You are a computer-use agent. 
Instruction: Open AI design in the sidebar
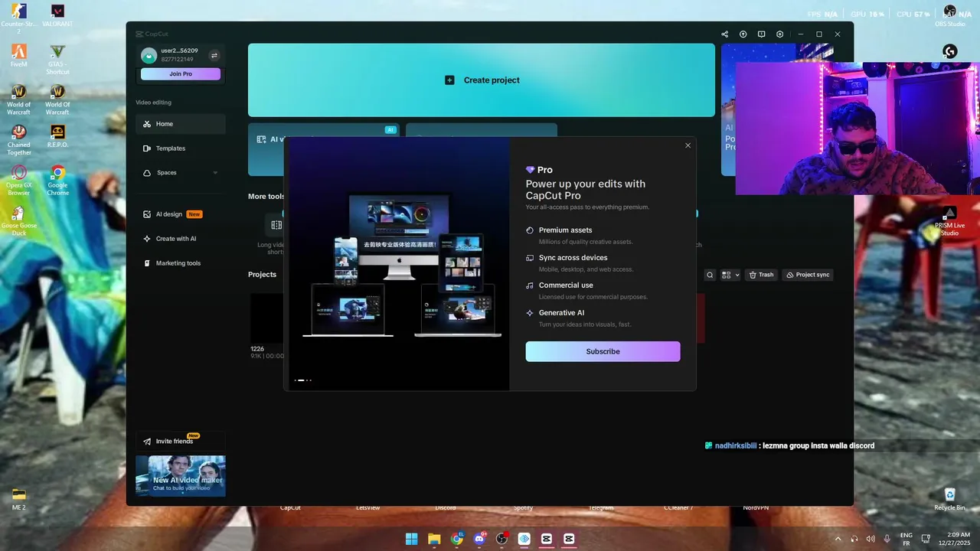pyautogui.click(x=181, y=214)
